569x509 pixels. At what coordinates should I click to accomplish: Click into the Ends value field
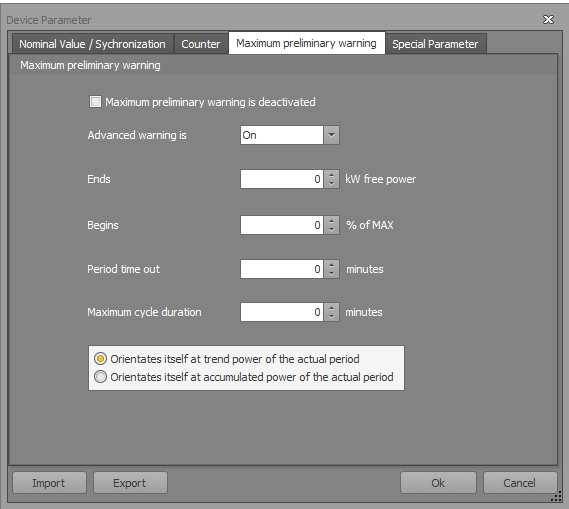(x=282, y=179)
